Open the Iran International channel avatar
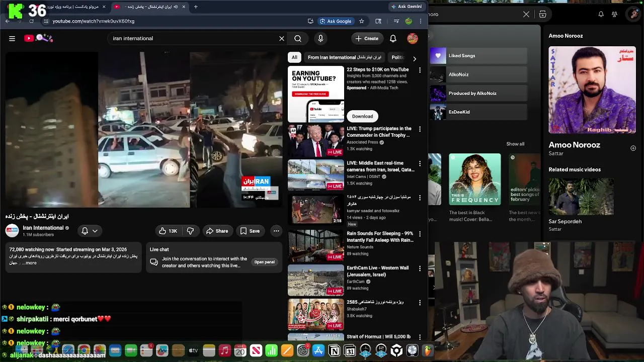 [12, 231]
